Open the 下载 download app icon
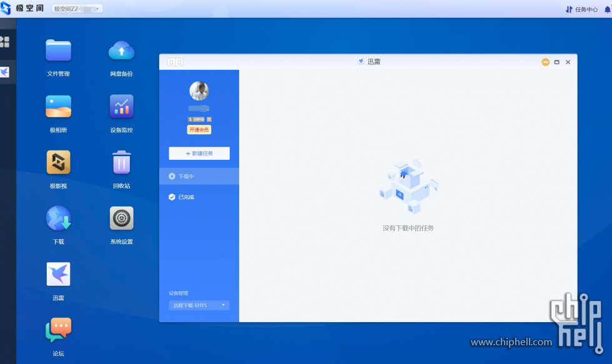 pyautogui.click(x=58, y=219)
